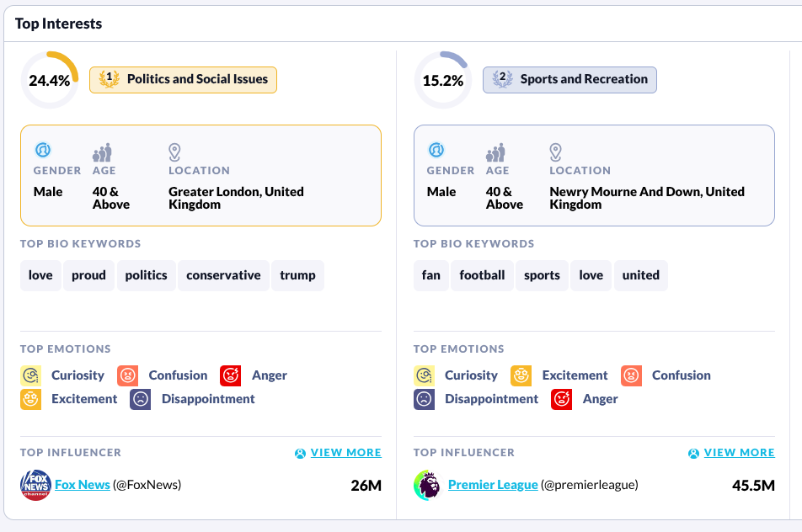Click the Curiosity emoji under Politics emotions
Image resolution: width=802 pixels, height=532 pixels.
pos(31,375)
